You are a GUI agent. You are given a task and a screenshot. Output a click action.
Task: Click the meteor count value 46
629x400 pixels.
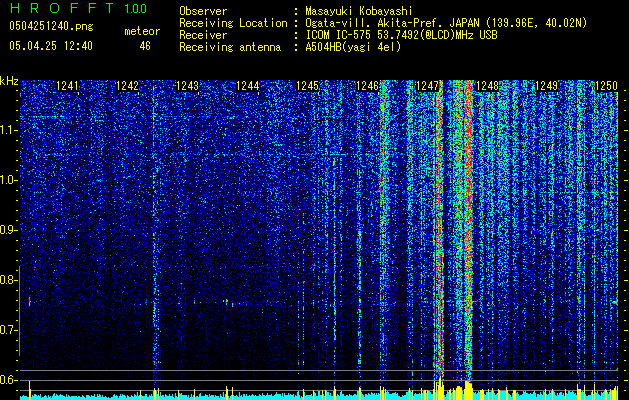145,46
